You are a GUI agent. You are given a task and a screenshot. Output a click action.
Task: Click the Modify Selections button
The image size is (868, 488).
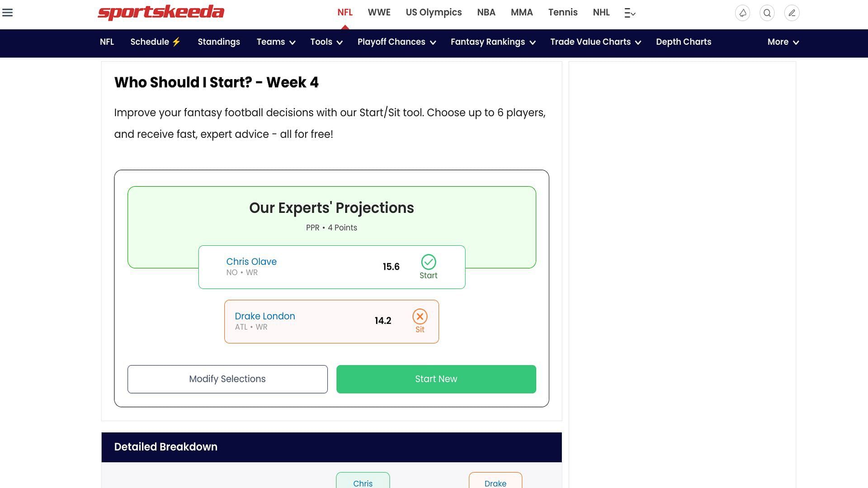coord(227,379)
